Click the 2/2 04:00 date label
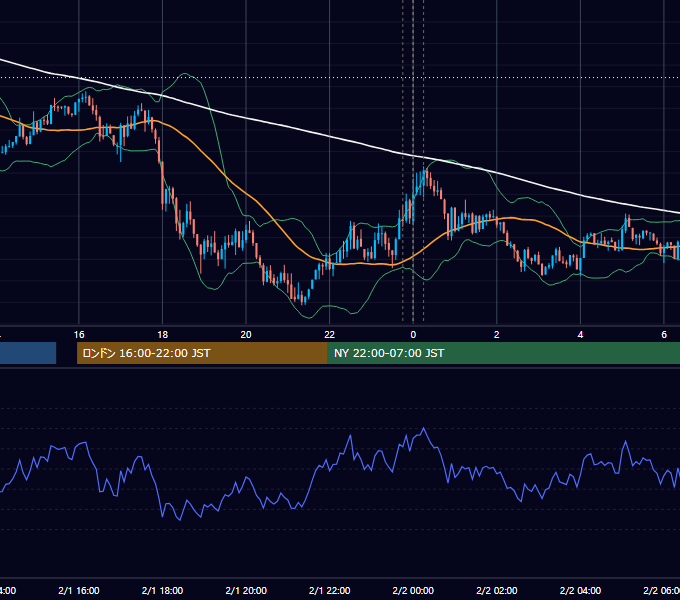 580,590
